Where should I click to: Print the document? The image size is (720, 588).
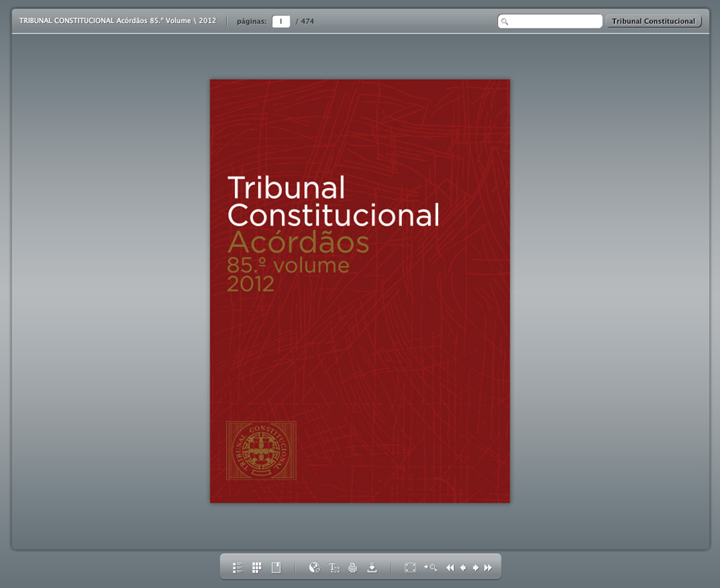pyautogui.click(x=353, y=567)
